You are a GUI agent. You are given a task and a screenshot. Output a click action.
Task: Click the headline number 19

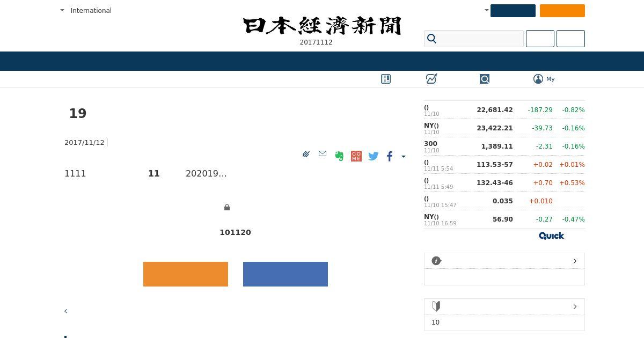click(x=78, y=113)
